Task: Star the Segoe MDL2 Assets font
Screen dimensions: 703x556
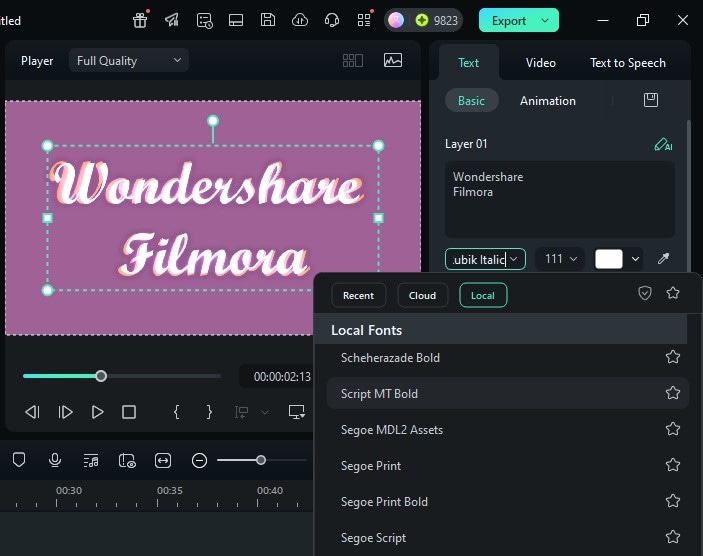Action: [673, 429]
